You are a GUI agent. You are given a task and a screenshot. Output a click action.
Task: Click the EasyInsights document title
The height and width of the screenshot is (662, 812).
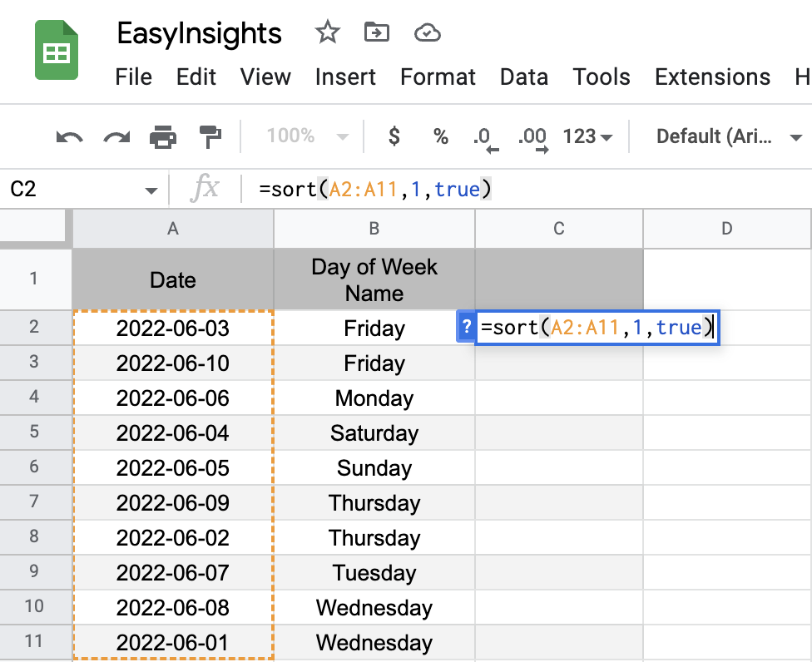pos(199,33)
